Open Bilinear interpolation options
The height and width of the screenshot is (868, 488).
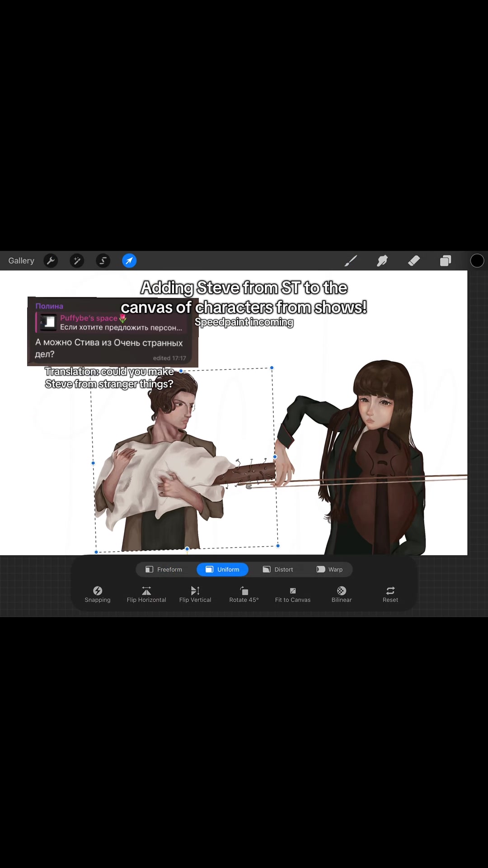tap(342, 594)
